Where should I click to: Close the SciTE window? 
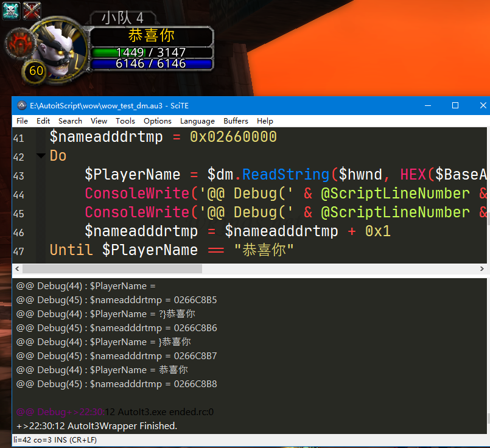pyautogui.click(x=483, y=105)
